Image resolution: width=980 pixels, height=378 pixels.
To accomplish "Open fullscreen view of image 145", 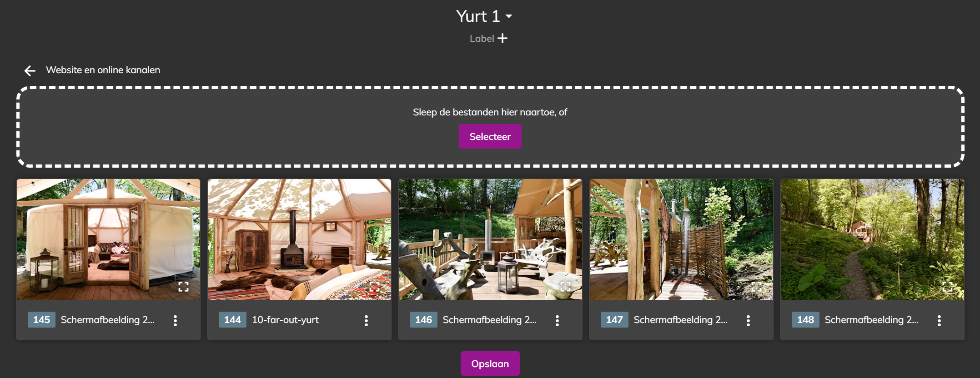I will (x=183, y=287).
